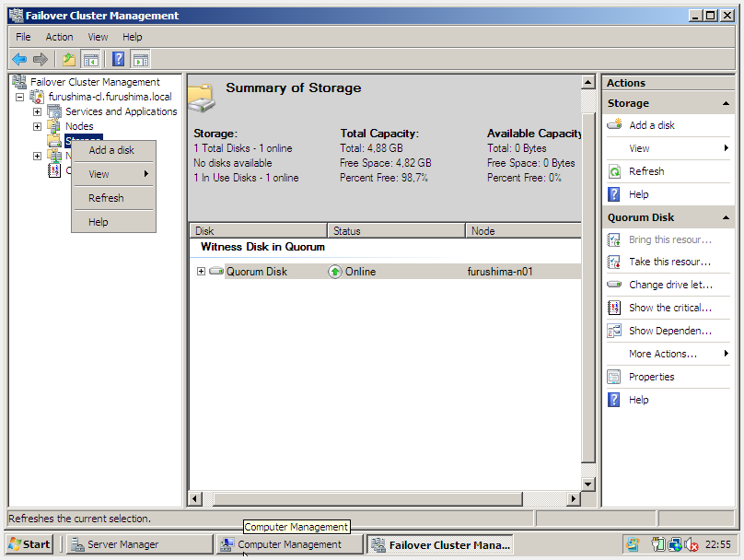Screen dimensions: 744x560
Task: Expand the Networks tree node below Storage
Action: pyautogui.click(x=37, y=156)
